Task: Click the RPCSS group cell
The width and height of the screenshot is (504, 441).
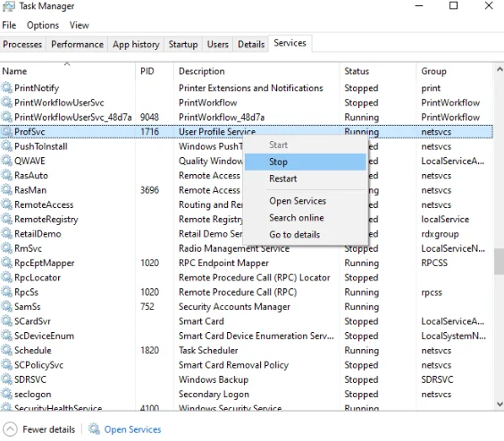Action: (x=434, y=262)
